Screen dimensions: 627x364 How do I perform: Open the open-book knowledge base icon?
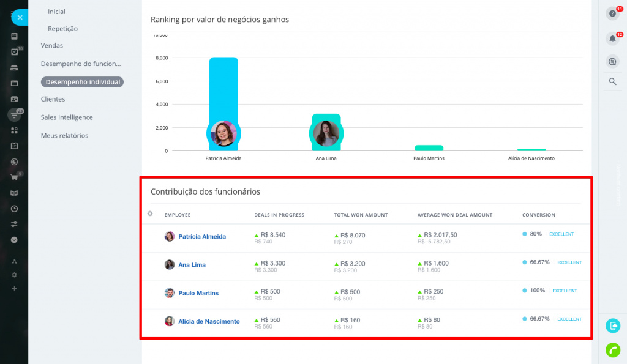[15, 193]
